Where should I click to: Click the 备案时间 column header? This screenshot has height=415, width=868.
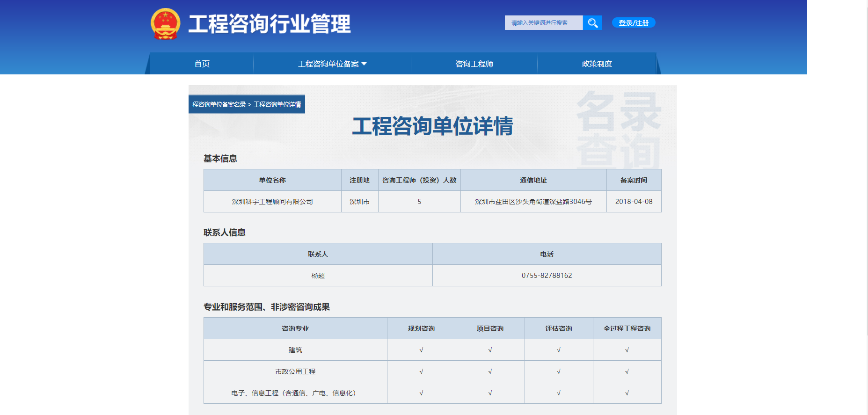point(634,180)
